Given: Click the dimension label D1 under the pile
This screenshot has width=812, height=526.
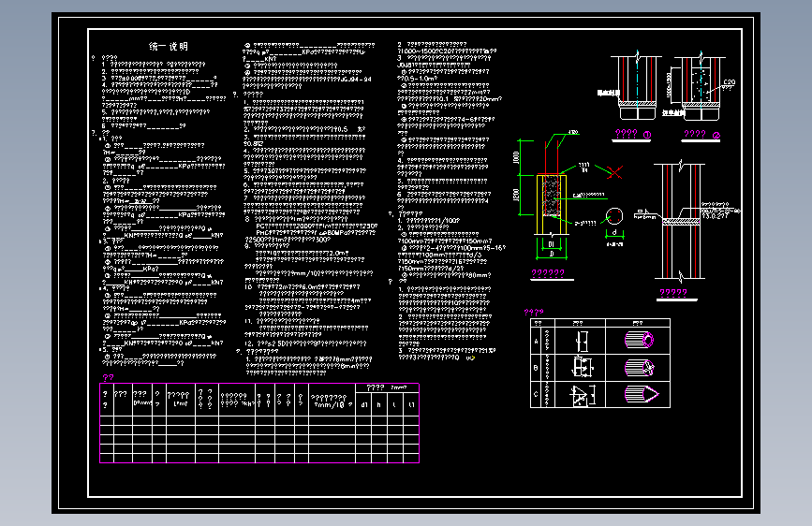Looking at the screenshot, I should click(551, 244).
